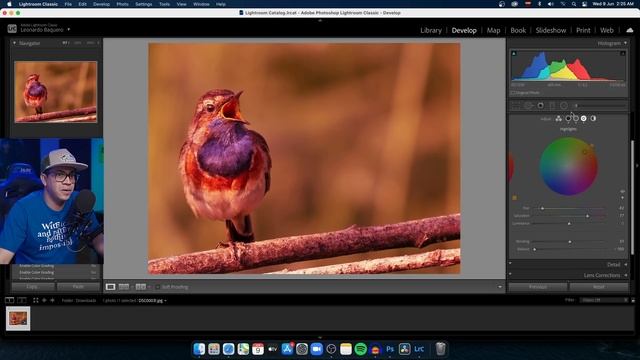This screenshot has height=360, width=640.
Task: Switch color grading to Global wheel
Action: click(x=593, y=118)
